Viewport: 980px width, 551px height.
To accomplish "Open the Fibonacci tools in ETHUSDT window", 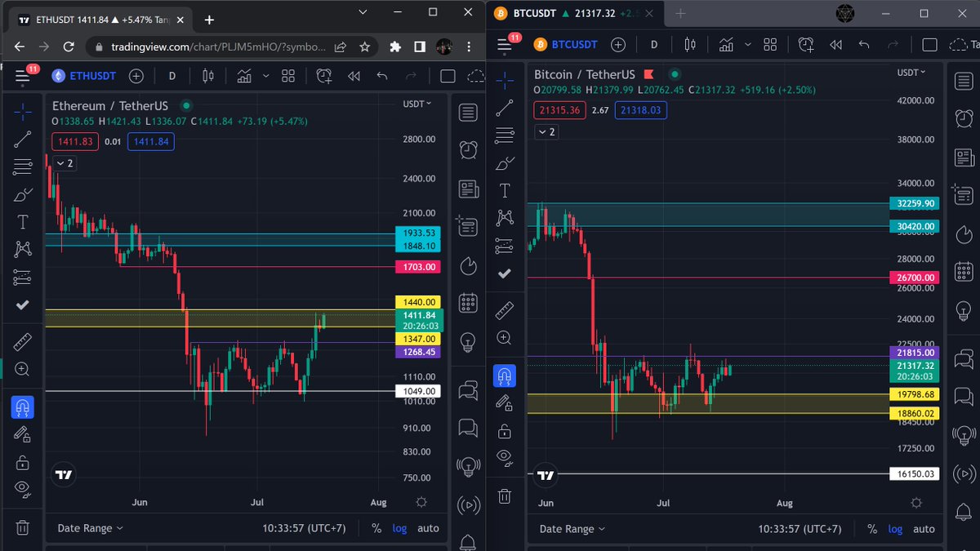I will point(23,167).
